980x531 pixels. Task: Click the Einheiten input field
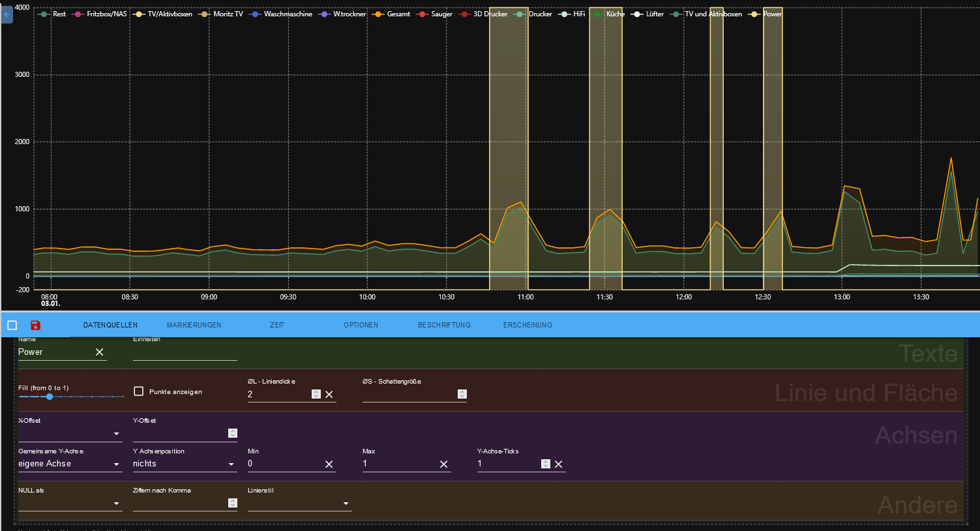click(185, 352)
